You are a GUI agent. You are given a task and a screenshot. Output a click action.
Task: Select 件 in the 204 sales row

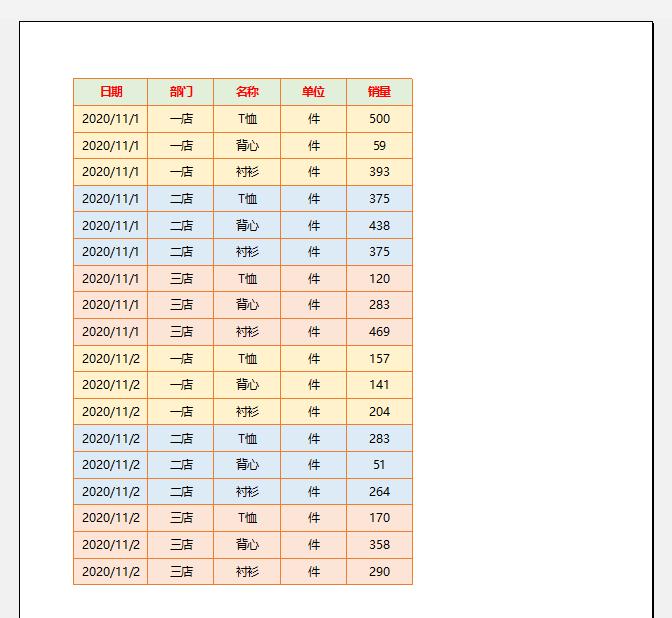tap(313, 412)
